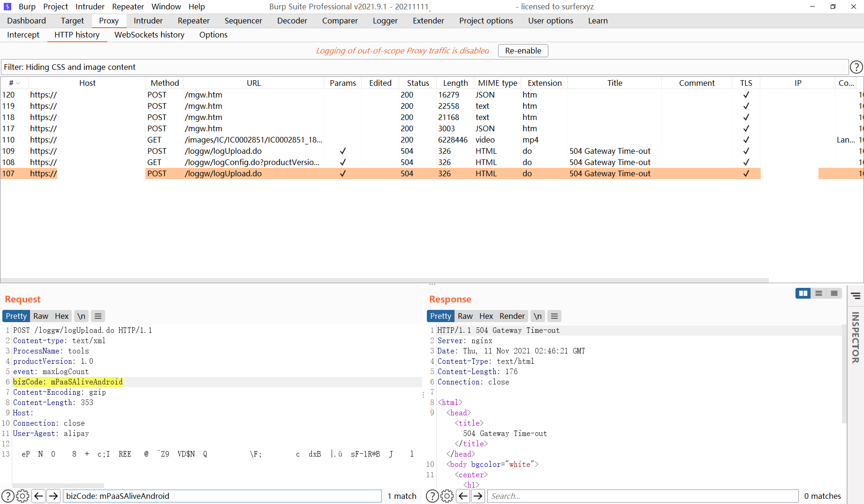The width and height of the screenshot is (864, 504).
Task: Select top-bottom layout icon
Action: tap(819, 293)
